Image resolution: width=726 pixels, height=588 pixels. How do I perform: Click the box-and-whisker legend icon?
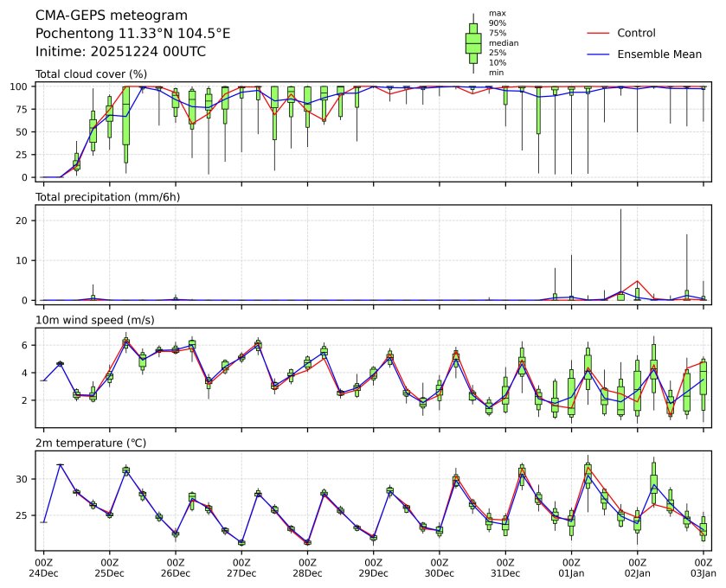point(473,43)
